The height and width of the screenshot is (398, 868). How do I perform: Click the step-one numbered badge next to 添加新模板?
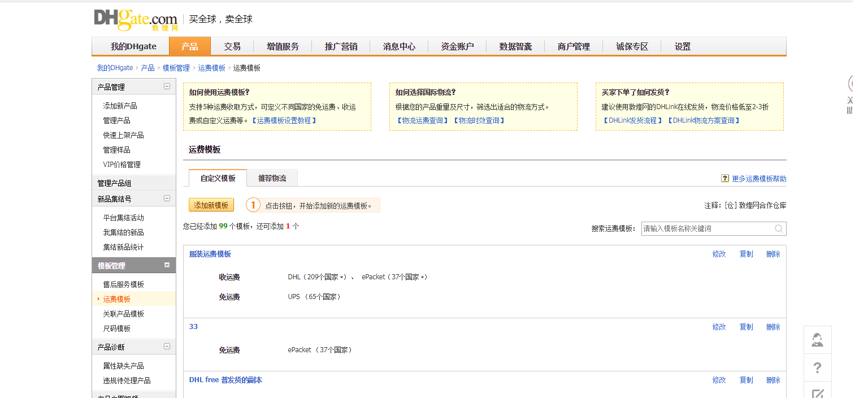coord(253,204)
